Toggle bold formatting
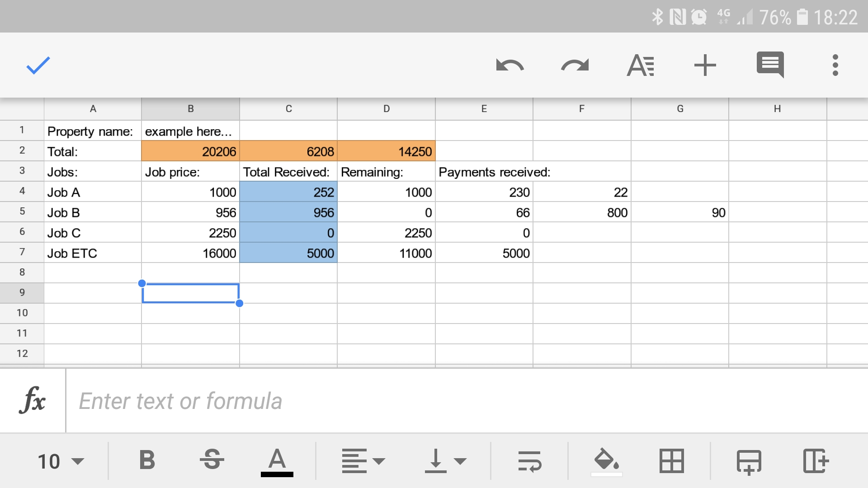The image size is (868, 488). (147, 460)
